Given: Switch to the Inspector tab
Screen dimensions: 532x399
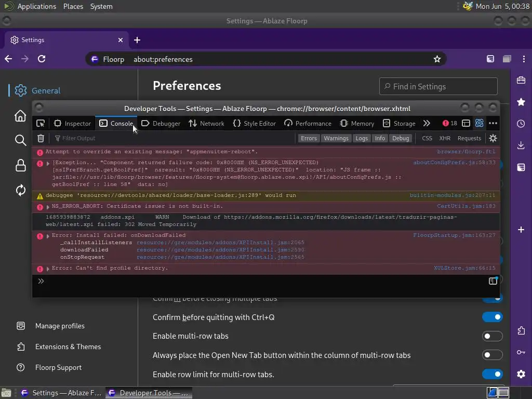Looking at the screenshot, I should pyautogui.click(x=73, y=124).
